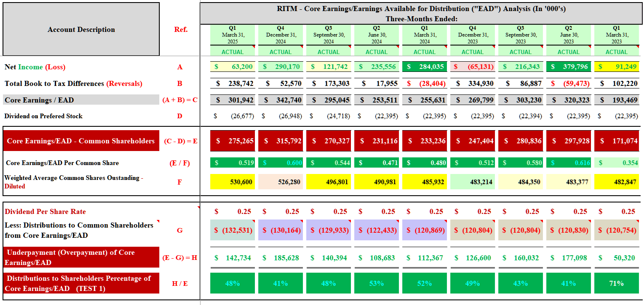Select the 'Core Earnings / EAD' row label

[x=81, y=100]
